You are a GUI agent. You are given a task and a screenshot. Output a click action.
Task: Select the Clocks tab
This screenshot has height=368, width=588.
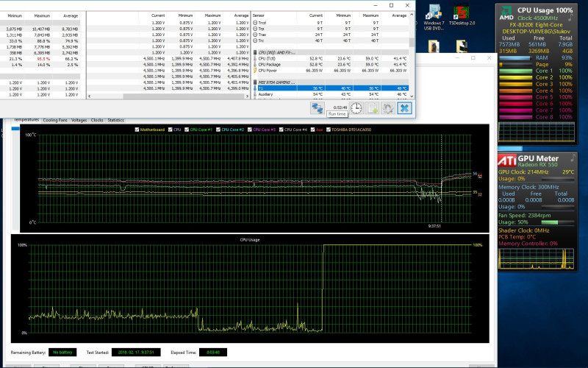coord(97,119)
